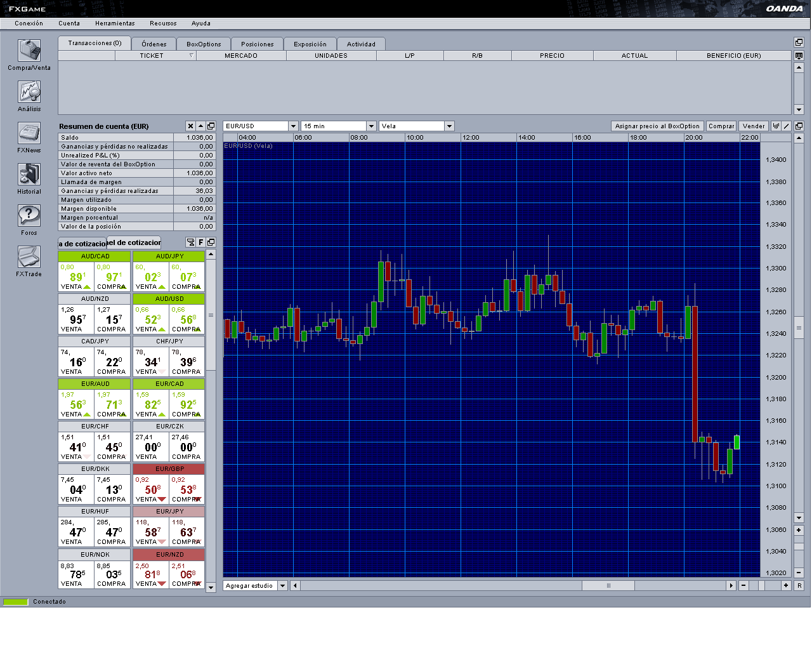Open the TICKET column filter arrow
The height and width of the screenshot is (650, 812).
click(191, 56)
